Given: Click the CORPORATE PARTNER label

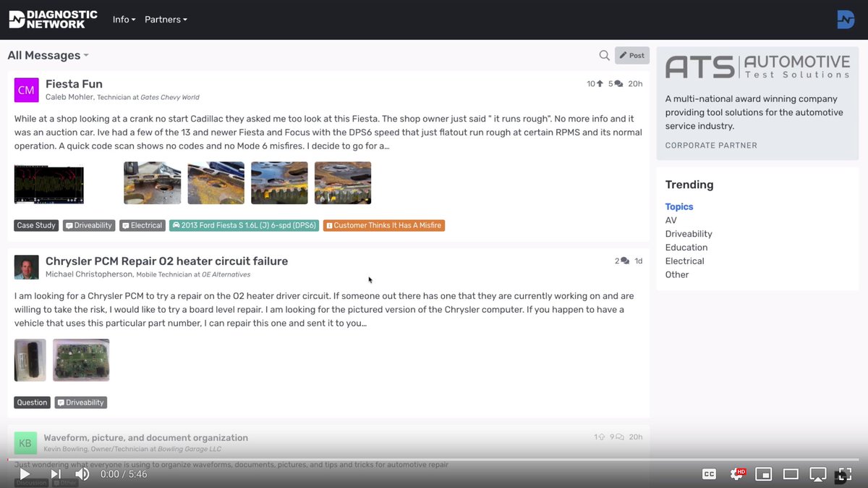Looking at the screenshot, I should [x=711, y=146].
